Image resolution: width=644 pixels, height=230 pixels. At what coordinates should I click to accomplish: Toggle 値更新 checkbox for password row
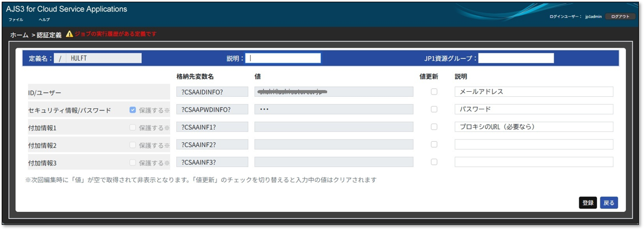pyautogui.click(x=434, y=109)
